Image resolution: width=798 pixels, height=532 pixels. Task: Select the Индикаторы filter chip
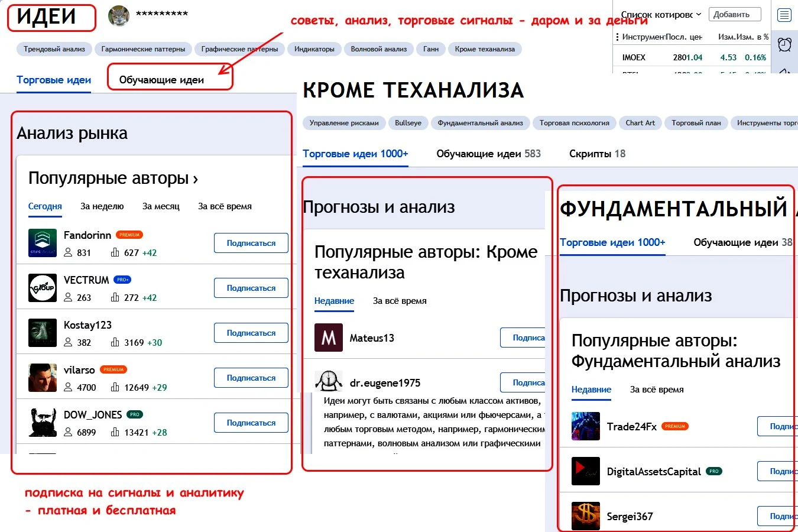coord(314,49)
